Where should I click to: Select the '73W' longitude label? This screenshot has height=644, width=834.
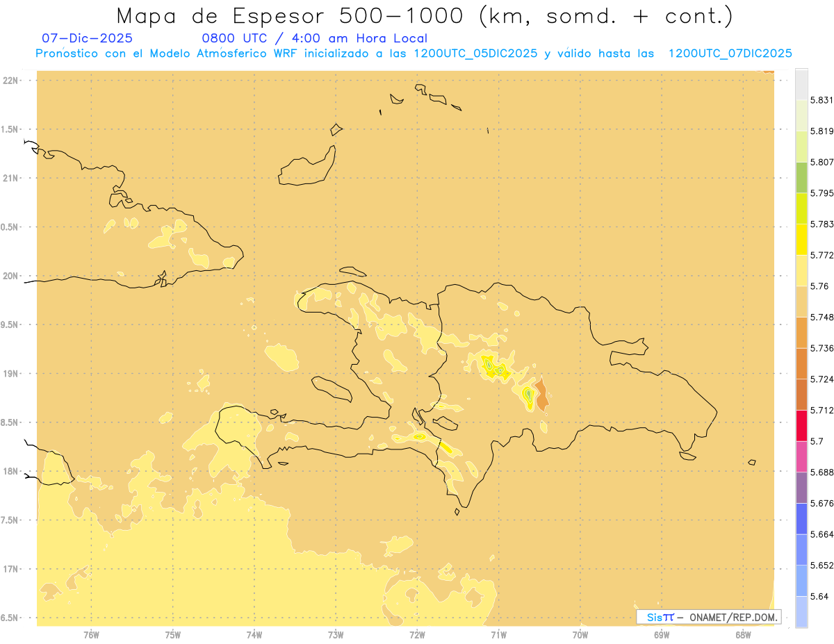coord(336,635)
